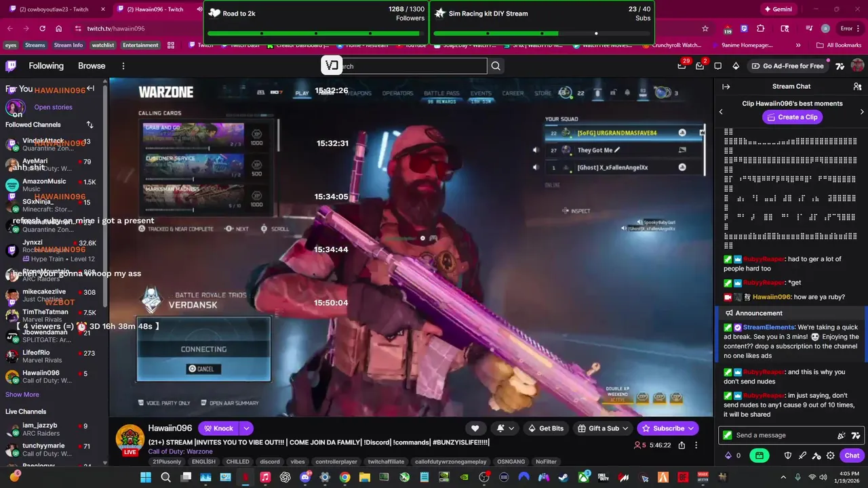Click the 21Plusonly stream tag
Image resolution: width=868 pixels, height=488 pixels.
[x=167, y=462]
